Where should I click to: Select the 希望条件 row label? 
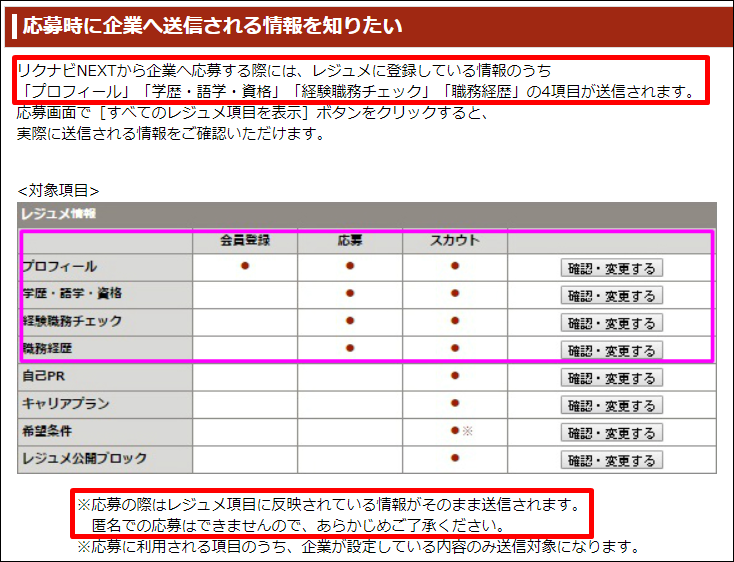tap(48, 431)
